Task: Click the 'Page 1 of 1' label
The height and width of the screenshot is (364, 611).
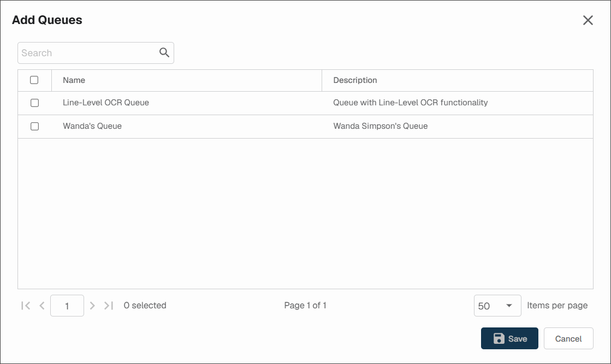Action: coord(305,306)
